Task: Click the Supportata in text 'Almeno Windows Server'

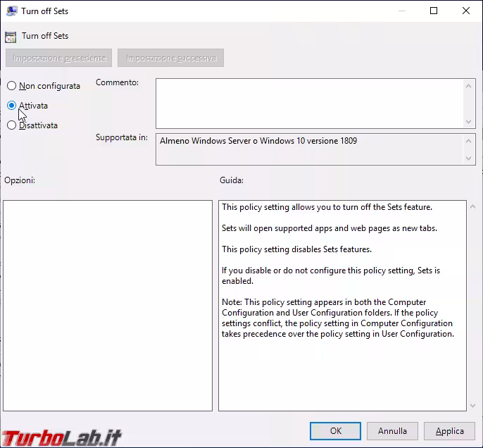Action: (x=258, y=141)
